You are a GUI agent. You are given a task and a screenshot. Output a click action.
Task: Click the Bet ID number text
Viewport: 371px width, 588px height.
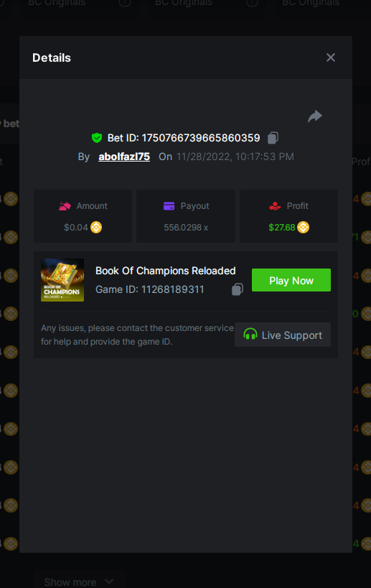[201, 138]
